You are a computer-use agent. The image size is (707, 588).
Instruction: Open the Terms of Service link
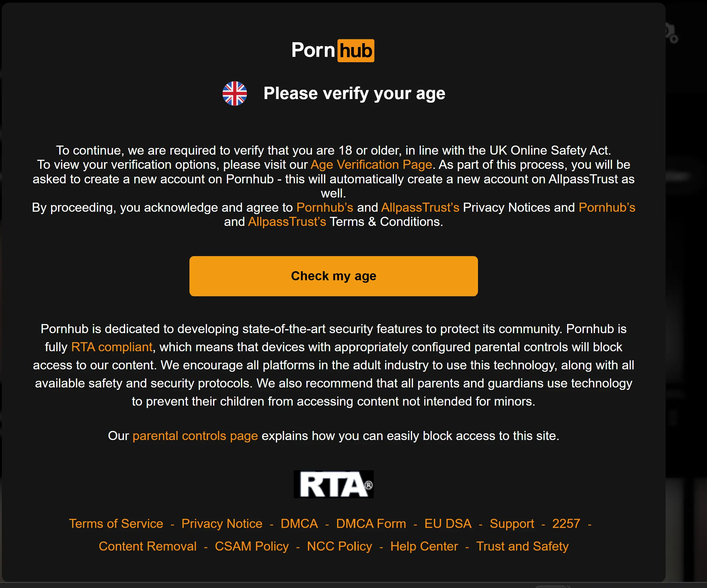pos(115,524)
